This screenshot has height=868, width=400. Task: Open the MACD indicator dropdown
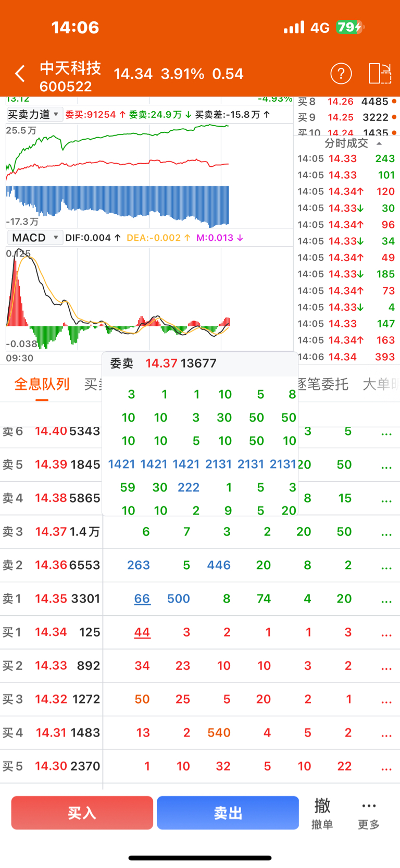point(34,238)
